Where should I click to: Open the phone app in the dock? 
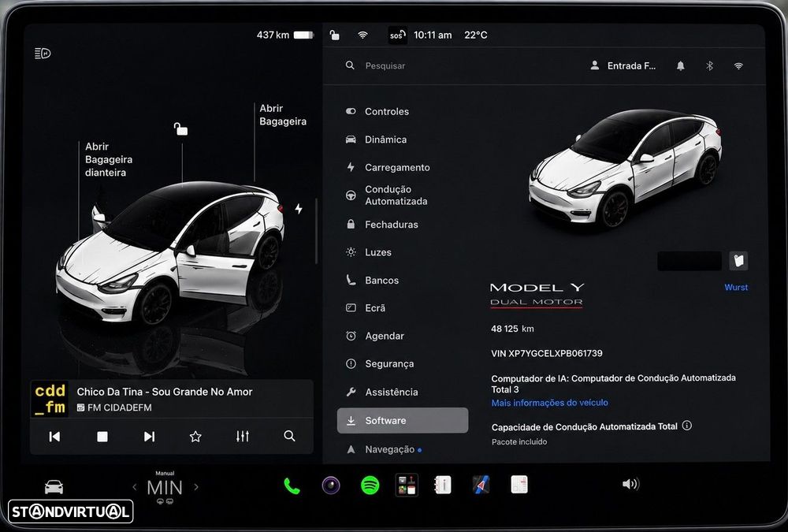point(292,485)
